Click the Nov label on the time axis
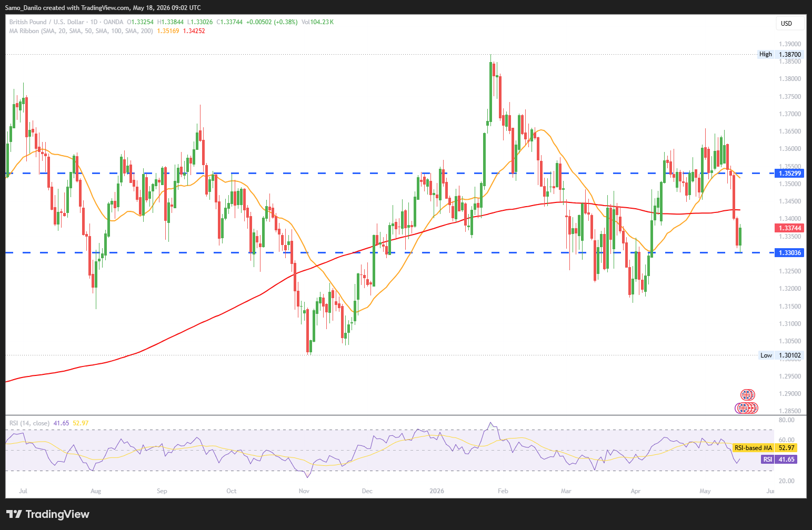This screenshot has width=812, height=530. coord(304,491)
